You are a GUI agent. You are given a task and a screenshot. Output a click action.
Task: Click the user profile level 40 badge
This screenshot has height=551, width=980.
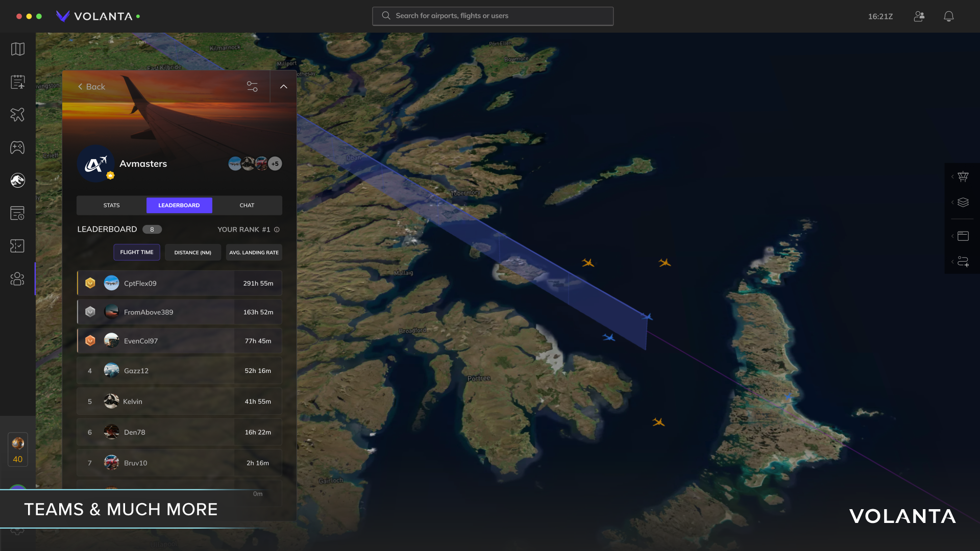pos(18,449)
